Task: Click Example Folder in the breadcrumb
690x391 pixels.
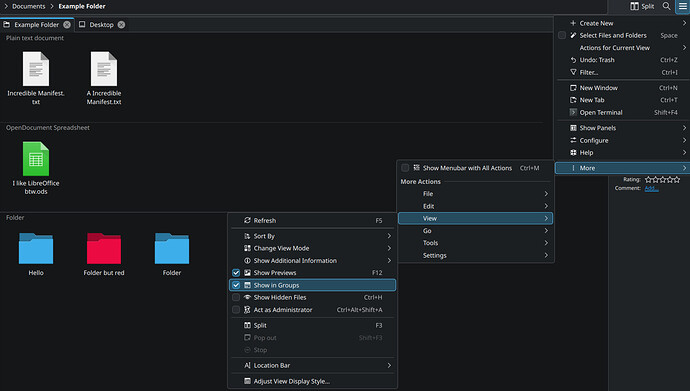Action: pyautogui.click(x=82, y=6)
